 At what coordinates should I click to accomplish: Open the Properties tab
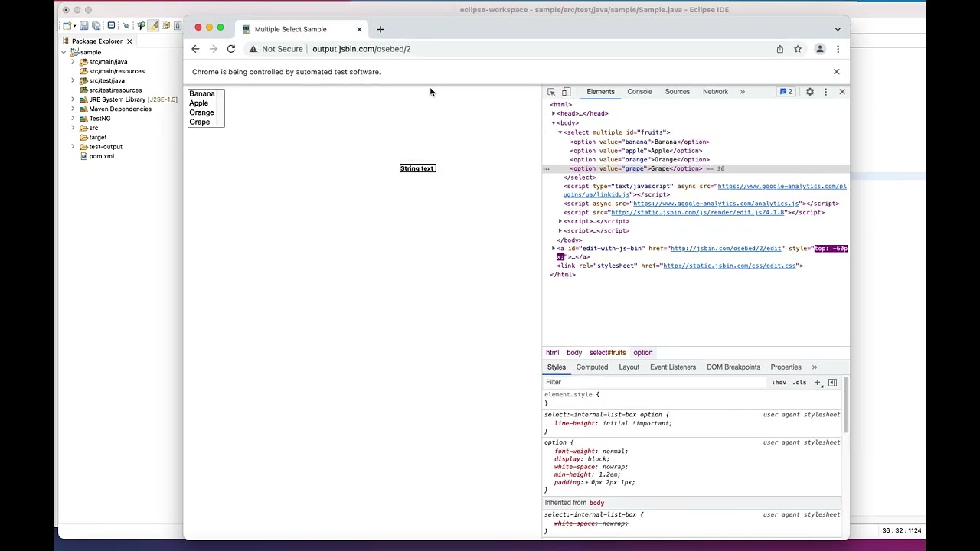[x=786, y=367]
